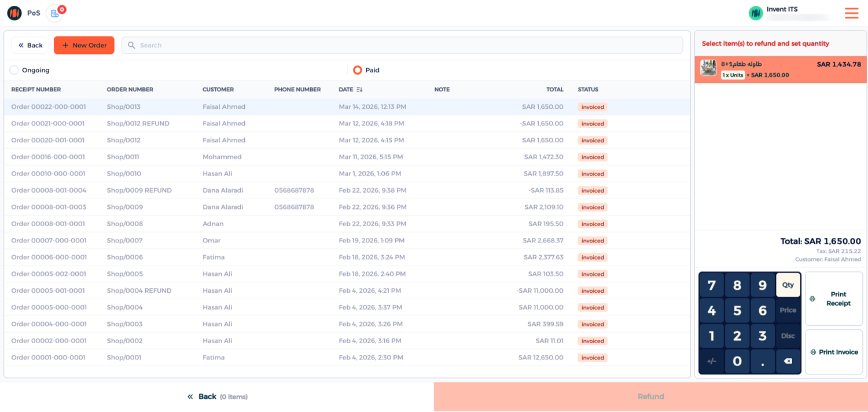The width and height of the screenshot is (868, 412).
Task: Click the New Order button
Action: pyautogui.click(x=84, y=45)
